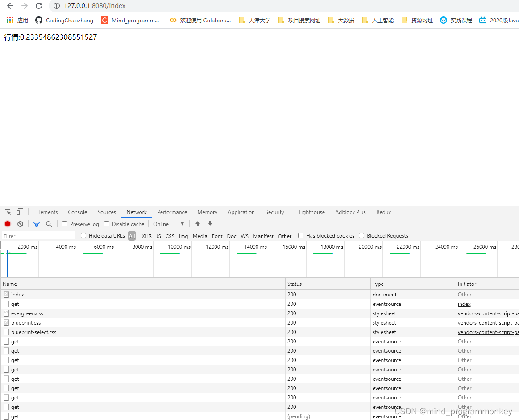Filter requests by WS type

click(245, 236)
